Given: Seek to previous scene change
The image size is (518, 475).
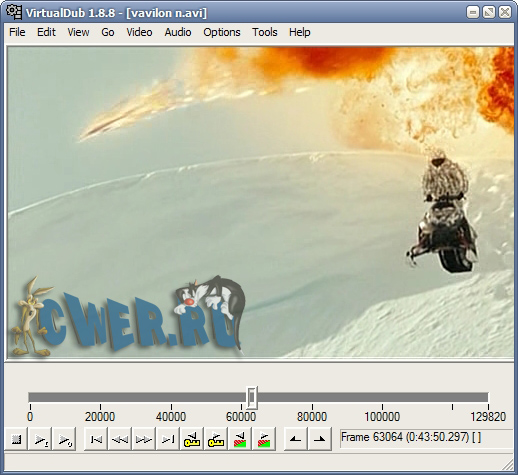Looking at the screenshot, I should click(x=240, y=439).
